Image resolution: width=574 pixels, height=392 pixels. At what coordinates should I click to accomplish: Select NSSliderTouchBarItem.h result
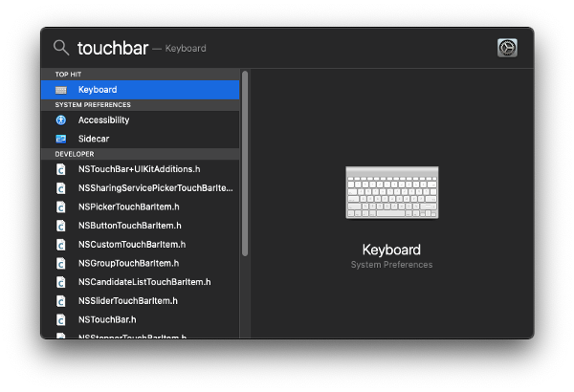(141, 301)
